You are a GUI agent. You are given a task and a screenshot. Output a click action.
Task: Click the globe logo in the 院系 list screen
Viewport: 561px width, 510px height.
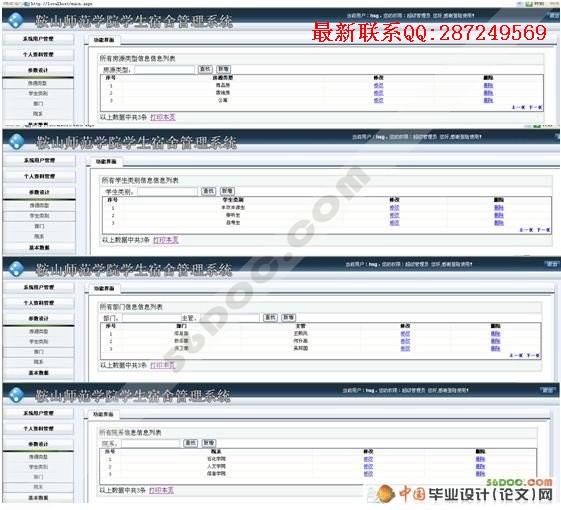point(16,394)
